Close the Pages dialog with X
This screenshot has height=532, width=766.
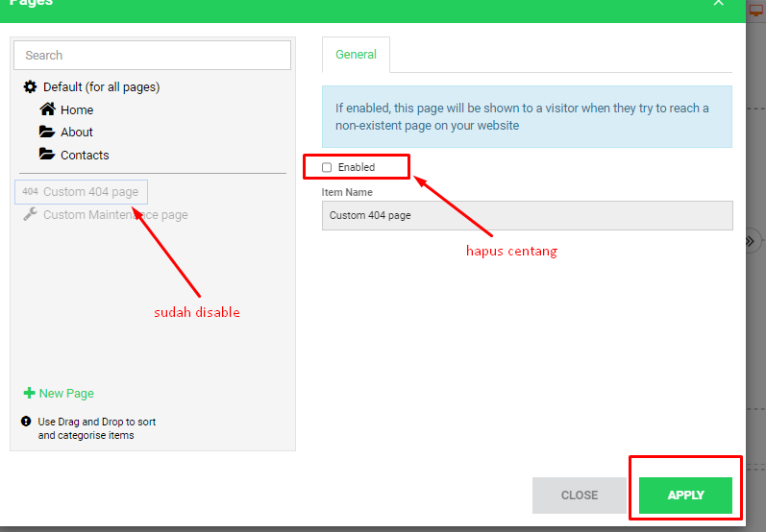[718, 4]
